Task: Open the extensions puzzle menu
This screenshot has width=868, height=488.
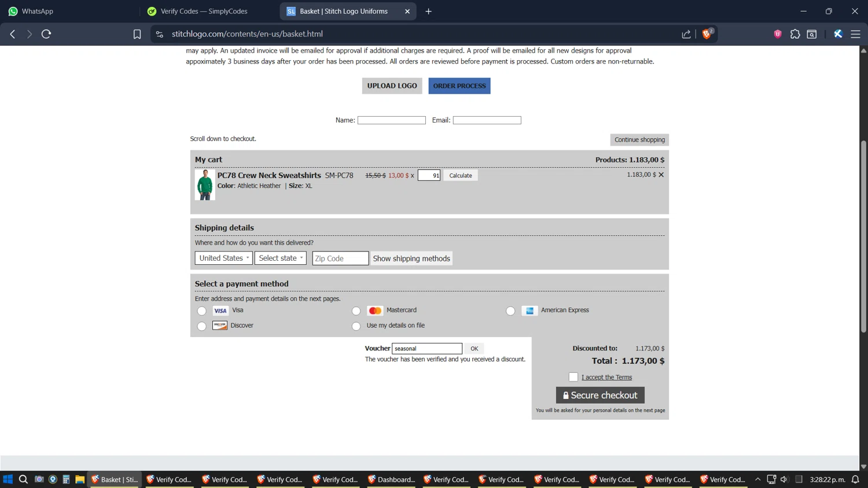Action: point(795,34)
